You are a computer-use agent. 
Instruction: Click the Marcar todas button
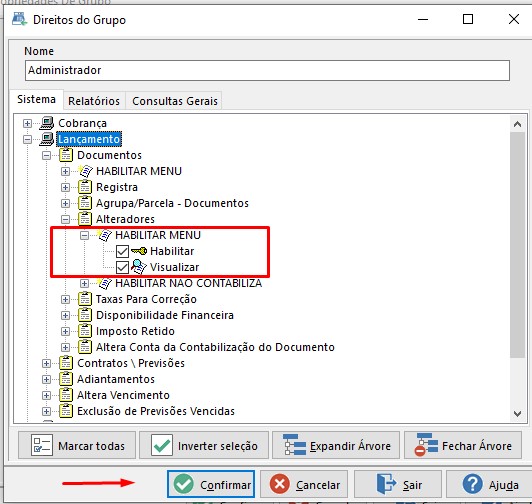pyautogui.click(x=77, y=445)
